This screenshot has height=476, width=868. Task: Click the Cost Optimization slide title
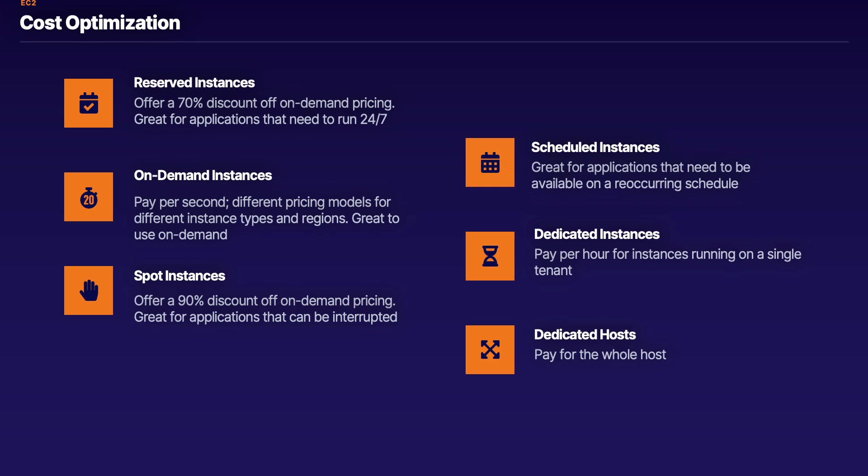[100, 23]
